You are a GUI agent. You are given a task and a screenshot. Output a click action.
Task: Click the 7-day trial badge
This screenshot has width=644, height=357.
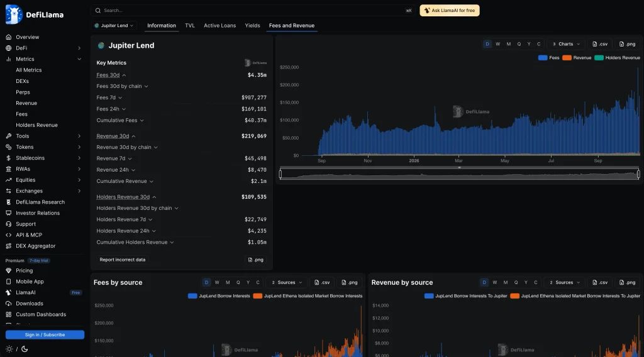point(39,261)
